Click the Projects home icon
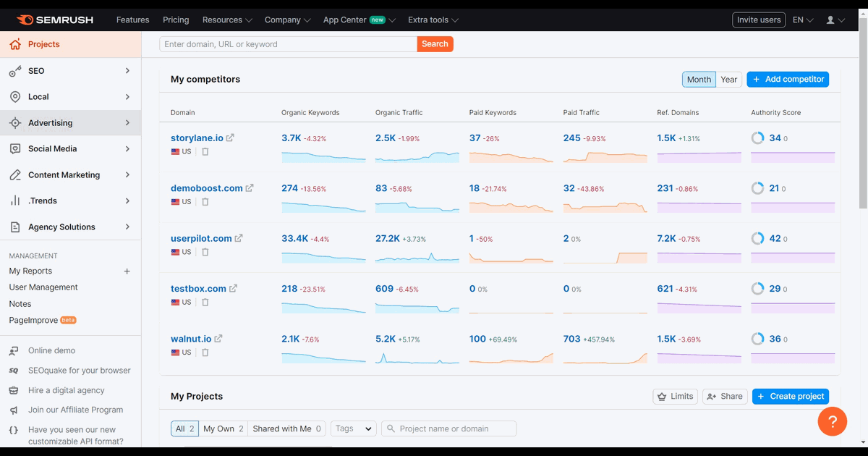This screenshot has height=456, width=868. pos(15,44)
